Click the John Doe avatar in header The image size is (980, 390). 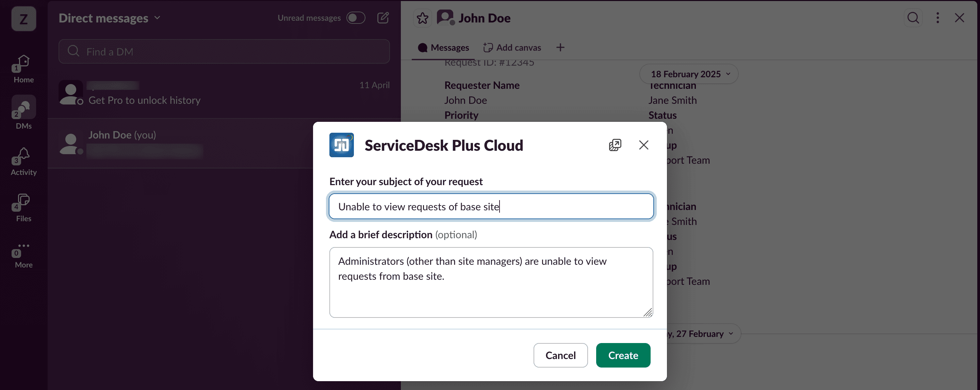point(445,18)
